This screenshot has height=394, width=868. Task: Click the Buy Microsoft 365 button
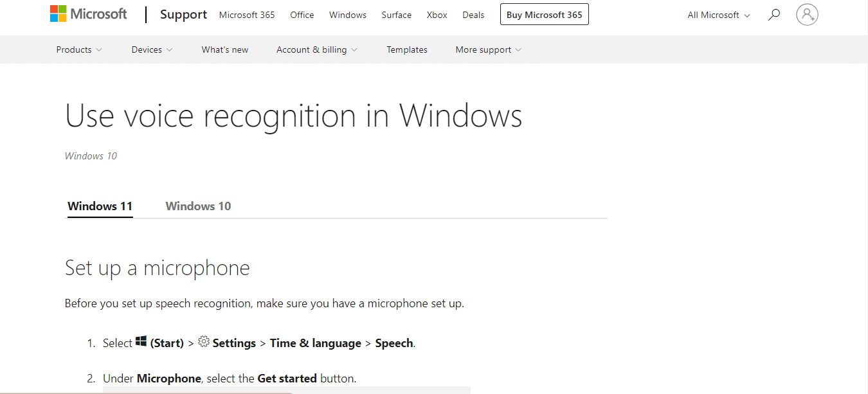click(544, 14)
